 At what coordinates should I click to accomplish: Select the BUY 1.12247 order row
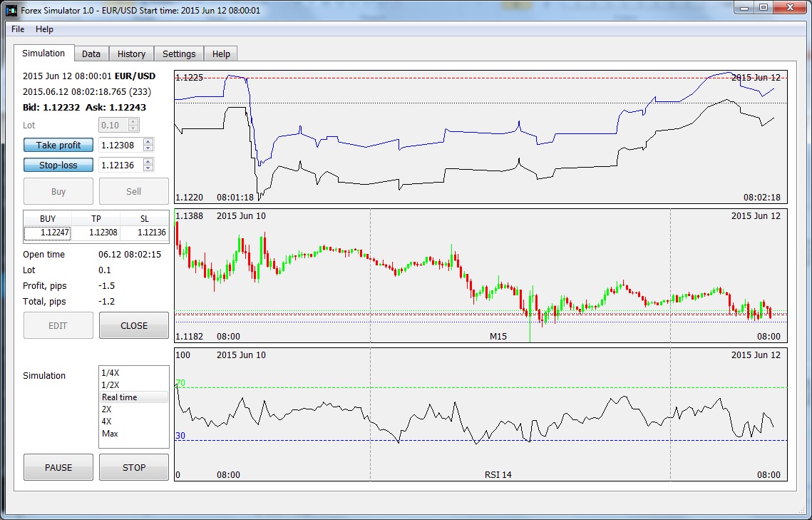(x=96, y=233)
